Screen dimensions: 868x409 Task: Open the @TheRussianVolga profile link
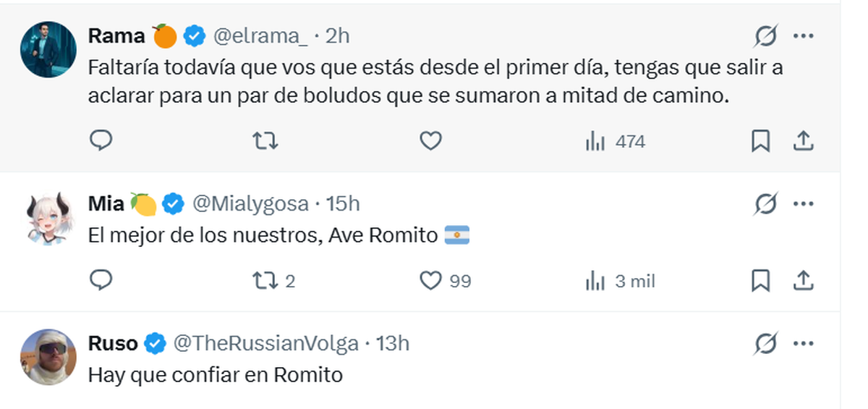[x=265, y=343]
